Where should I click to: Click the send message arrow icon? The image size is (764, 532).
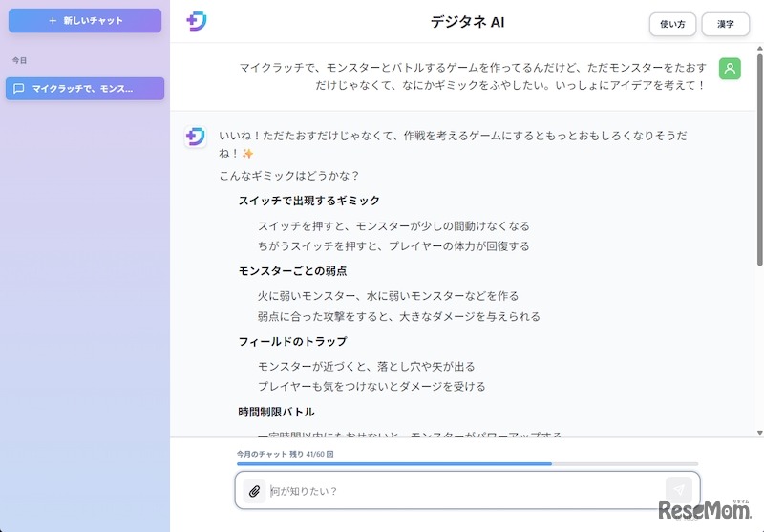[679, 490]
